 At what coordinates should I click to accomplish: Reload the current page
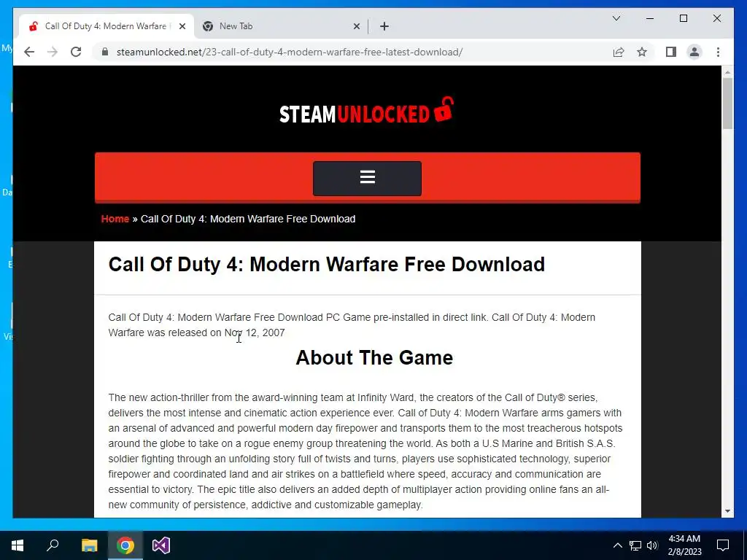click(76, 52)
